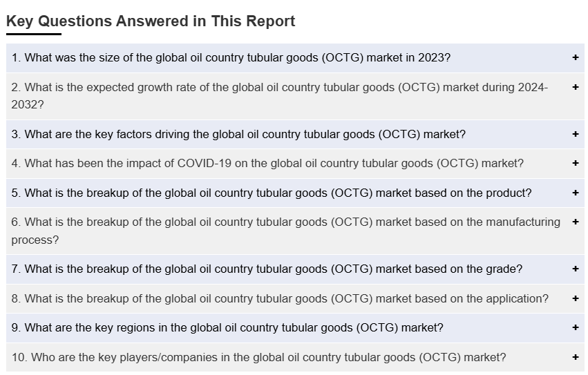
Task: Click plus icon for market size 2023 question
Action: (575, 58)
